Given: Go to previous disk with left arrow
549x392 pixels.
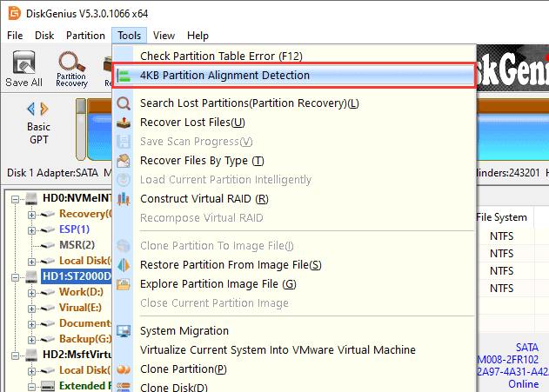Looking at the screenshot, I should click(31, 109).
